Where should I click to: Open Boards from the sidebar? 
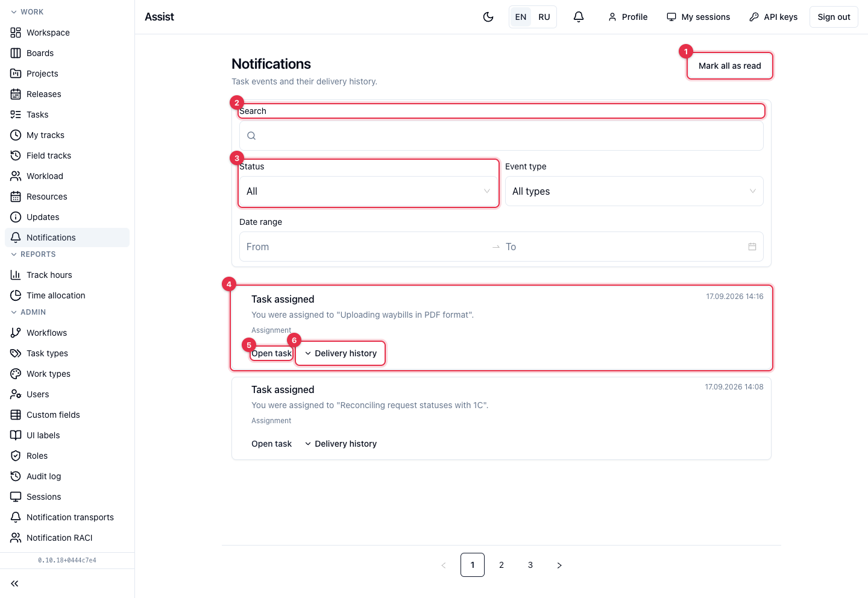[x=67, y=53]
